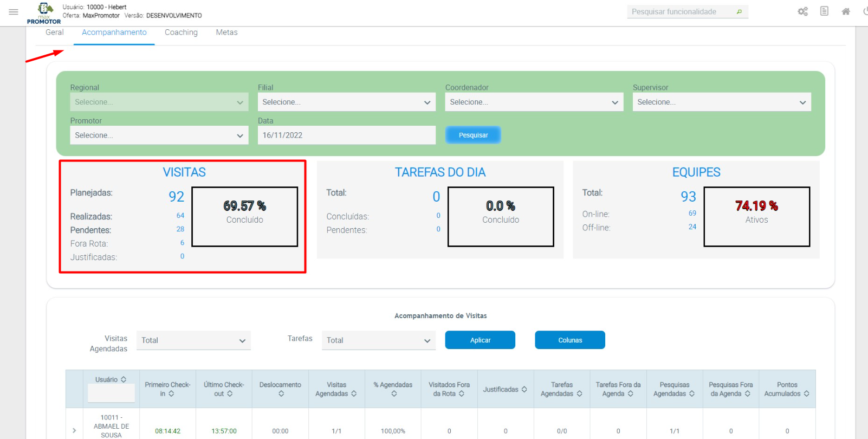Open the document notes icon
Viewport: 868px width, 439px height.
[824, 11]
